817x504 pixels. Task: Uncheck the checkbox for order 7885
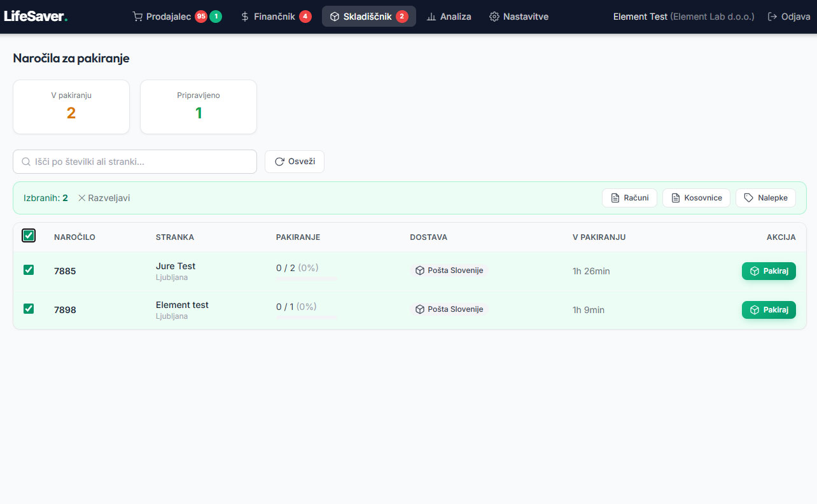tap(29, 270)
